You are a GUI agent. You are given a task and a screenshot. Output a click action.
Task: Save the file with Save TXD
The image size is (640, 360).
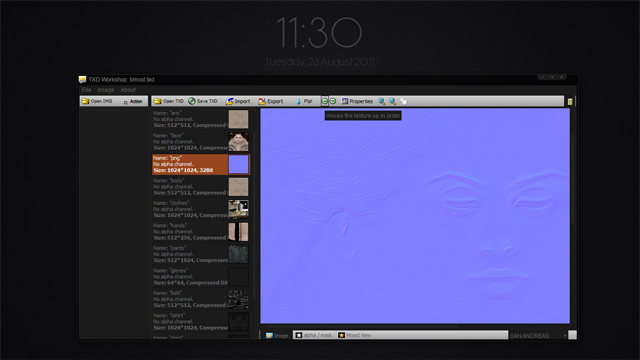[x=203, y=101]
